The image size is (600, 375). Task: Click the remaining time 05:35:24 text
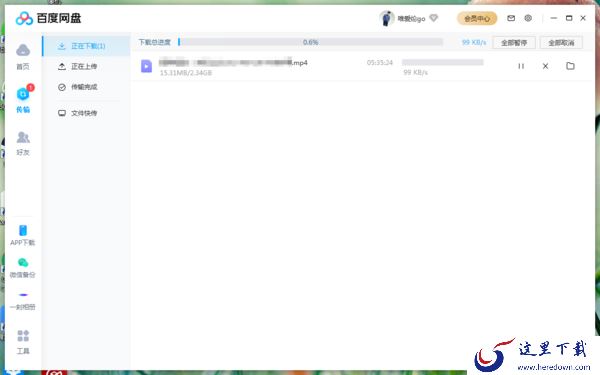coord(380,62)
